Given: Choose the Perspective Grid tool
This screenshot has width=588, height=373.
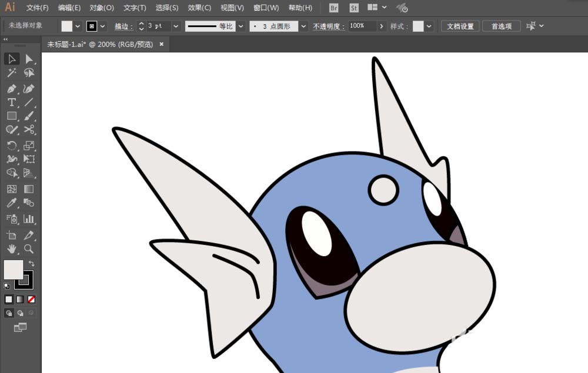Looking at the screenshot, I should click(x=29, y=173).
